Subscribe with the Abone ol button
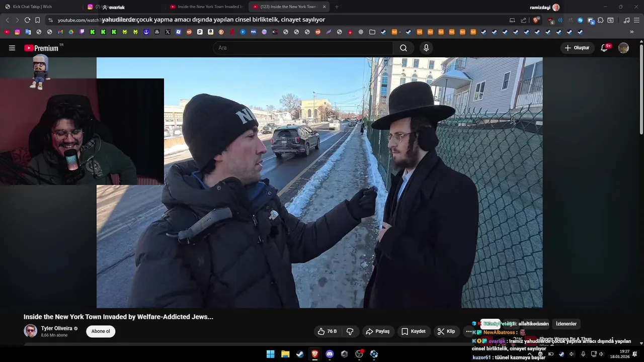644x362 pixels. [x=101, y=331]
